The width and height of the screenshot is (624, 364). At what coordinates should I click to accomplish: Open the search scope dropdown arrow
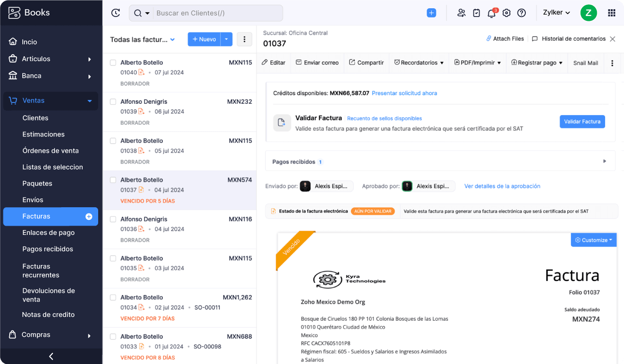coord(148,13)
